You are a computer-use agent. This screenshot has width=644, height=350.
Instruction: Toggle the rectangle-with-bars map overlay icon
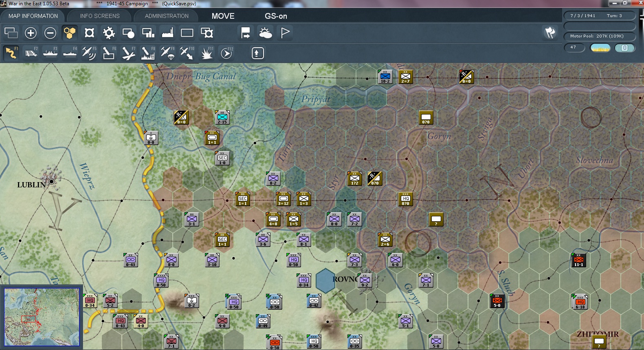click(x=148, y=33)
